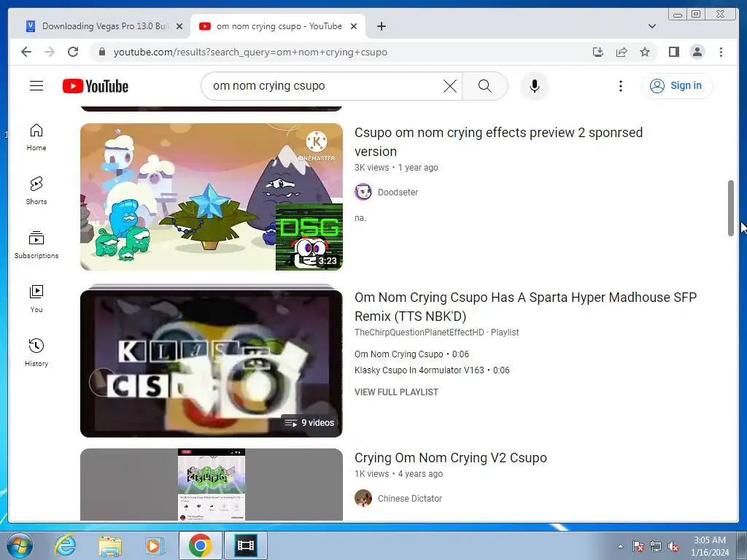Open the network tray icon

tap(656, 546)
